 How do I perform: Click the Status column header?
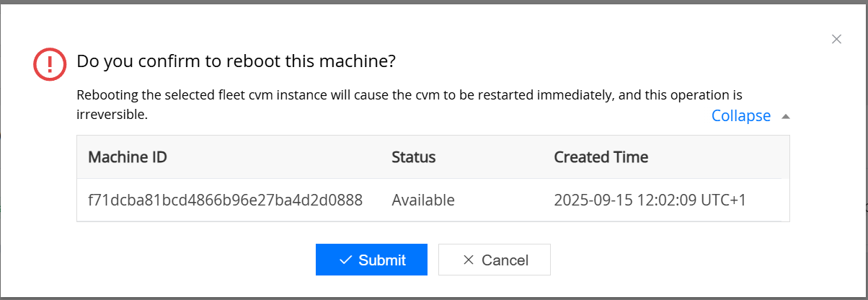pyautogui.click(x=413, y=156)
